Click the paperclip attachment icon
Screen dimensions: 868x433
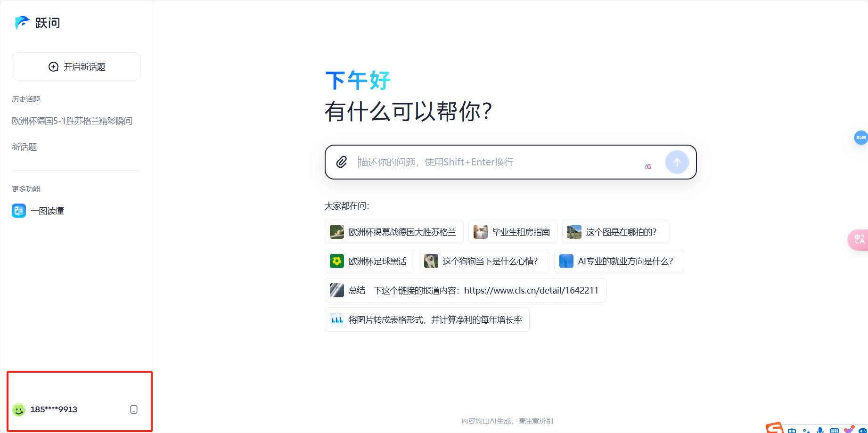[342, 162]
